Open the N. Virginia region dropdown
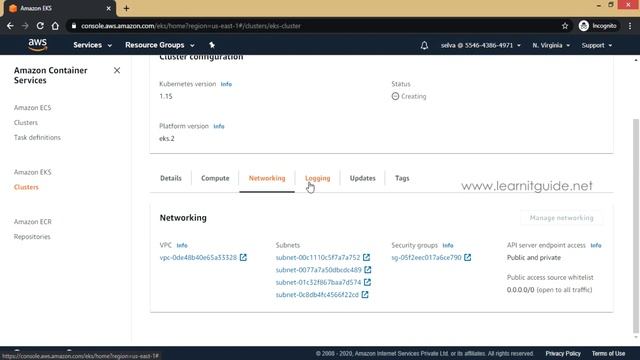 coord(551,45)
